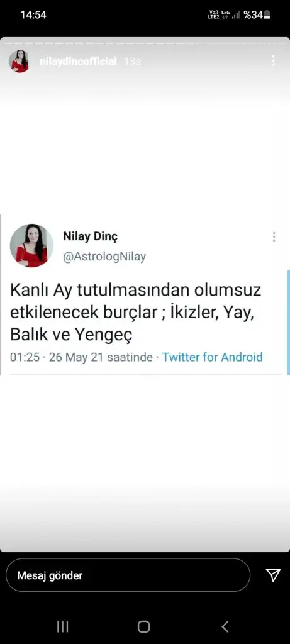This screenshot has height=644, width=290.
Task: Tap the @AstrologNilay handle
Action: point(104,257)
